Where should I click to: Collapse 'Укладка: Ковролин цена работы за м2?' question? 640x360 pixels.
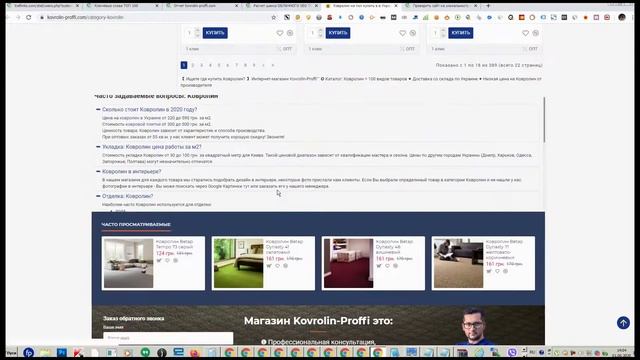tap(98, 147)
